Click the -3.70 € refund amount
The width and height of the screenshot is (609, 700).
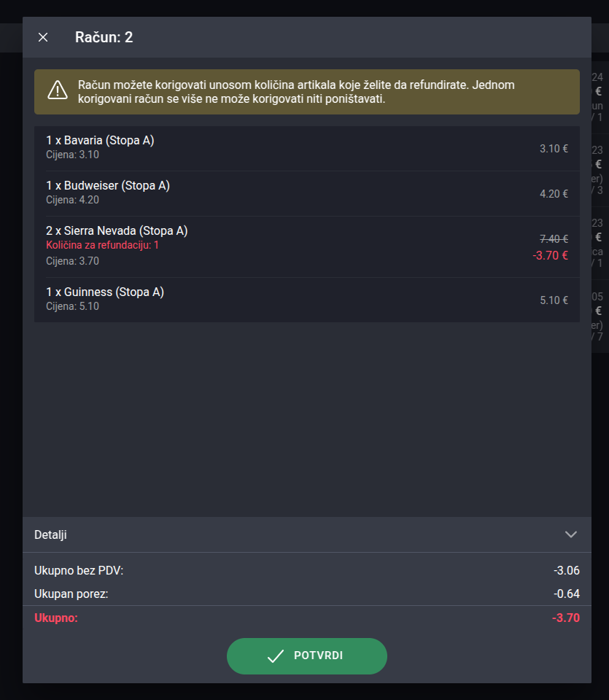[550, 255]
